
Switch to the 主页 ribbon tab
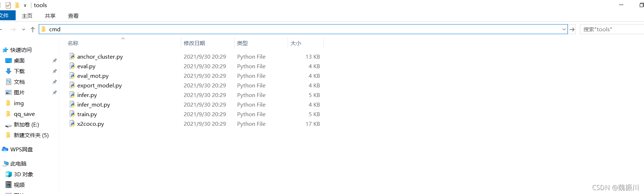[x=27, y=16]
